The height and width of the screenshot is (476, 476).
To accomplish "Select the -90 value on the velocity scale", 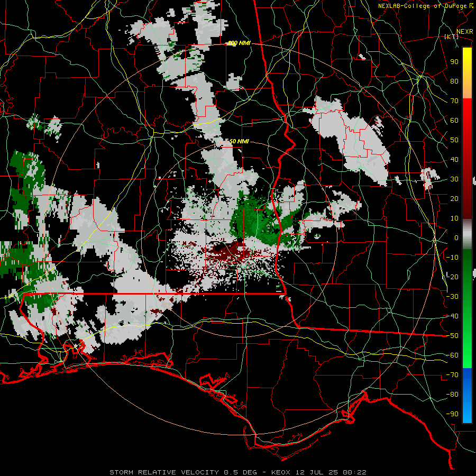I will coord(452,414).
